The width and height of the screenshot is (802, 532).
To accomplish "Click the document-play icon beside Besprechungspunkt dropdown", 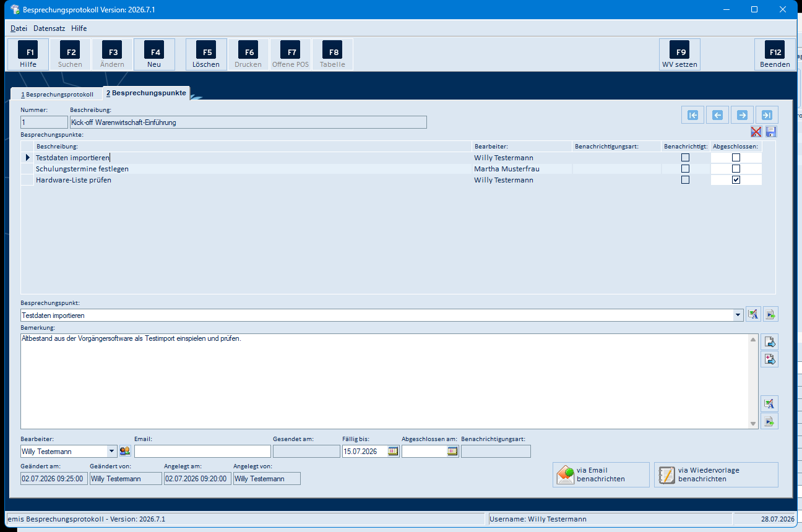I will 770,314.
